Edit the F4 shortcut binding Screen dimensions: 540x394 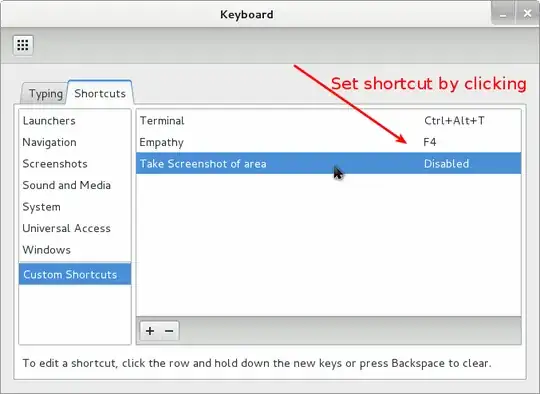430,142
